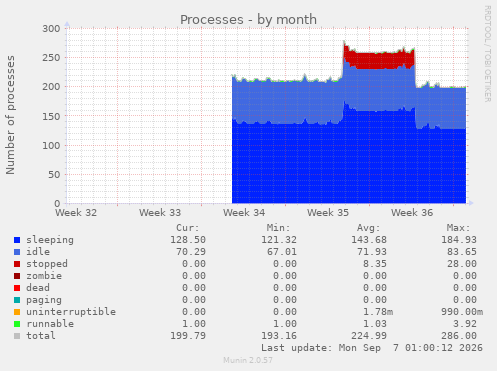The width and height of the screenshot is (497, 371).
Task: Click total minimum value 193.16
Action: [279, 336]
